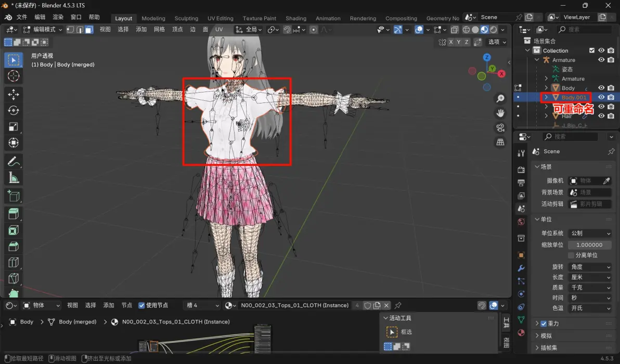Select the Inset Faces tool
This screenshot has width=620, height=364.
pos(14,230)
